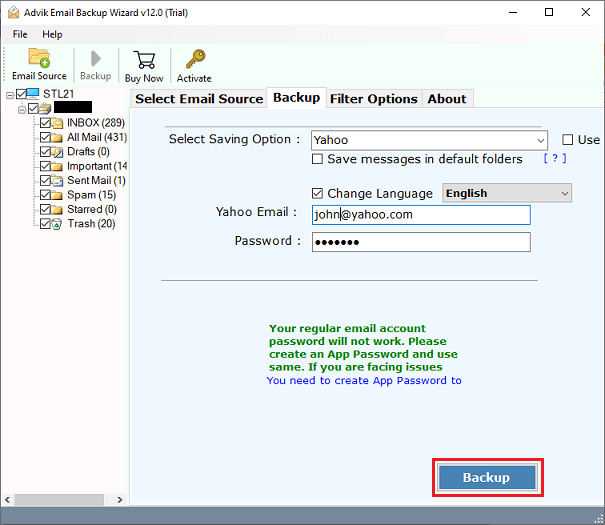The width and height of the screenshot is (605, 525).
Task: Collapse the STL21 tree node
Action: click(9, 95)
